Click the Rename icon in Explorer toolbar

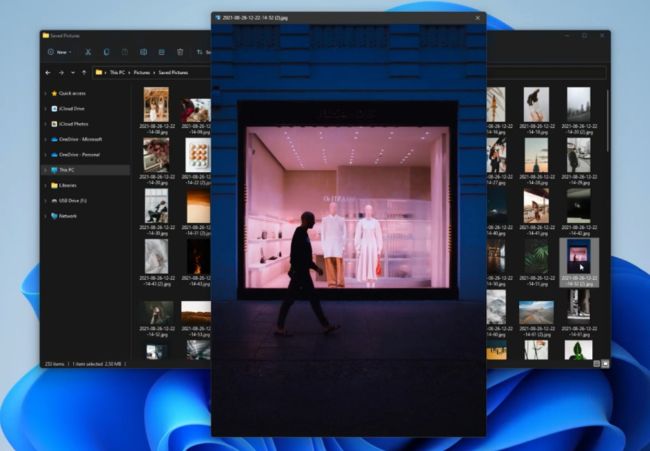143,52
